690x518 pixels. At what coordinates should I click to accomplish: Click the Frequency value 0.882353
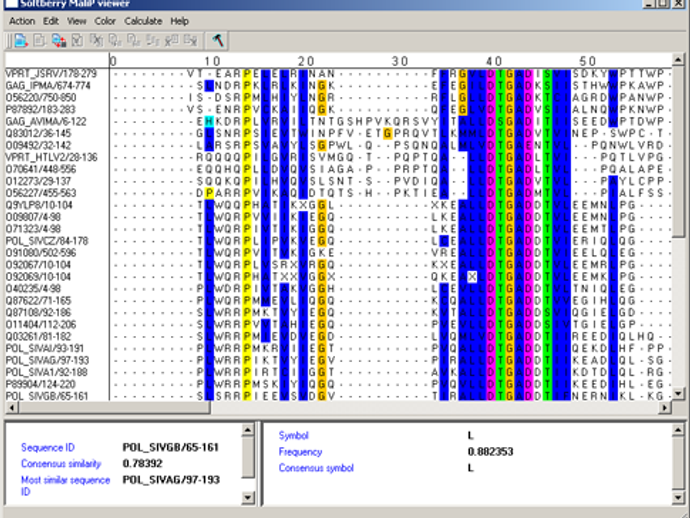(x=491, y=452)
